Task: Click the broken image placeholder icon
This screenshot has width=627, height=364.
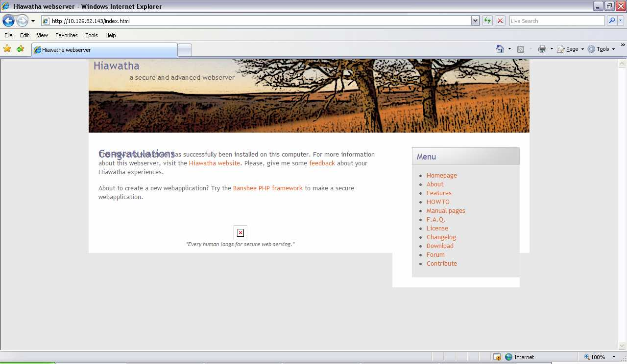Action: click(241, 233)
